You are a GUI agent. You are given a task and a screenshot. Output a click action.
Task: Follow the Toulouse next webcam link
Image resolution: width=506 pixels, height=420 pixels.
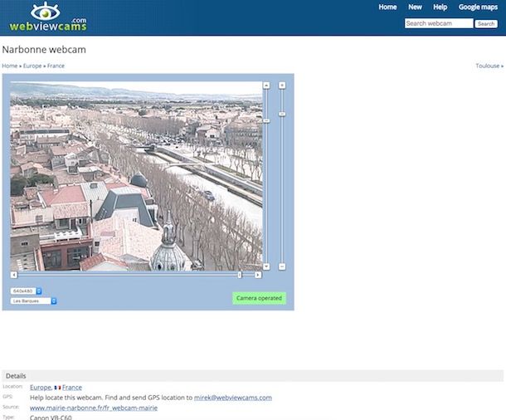(x=489, y=66)
